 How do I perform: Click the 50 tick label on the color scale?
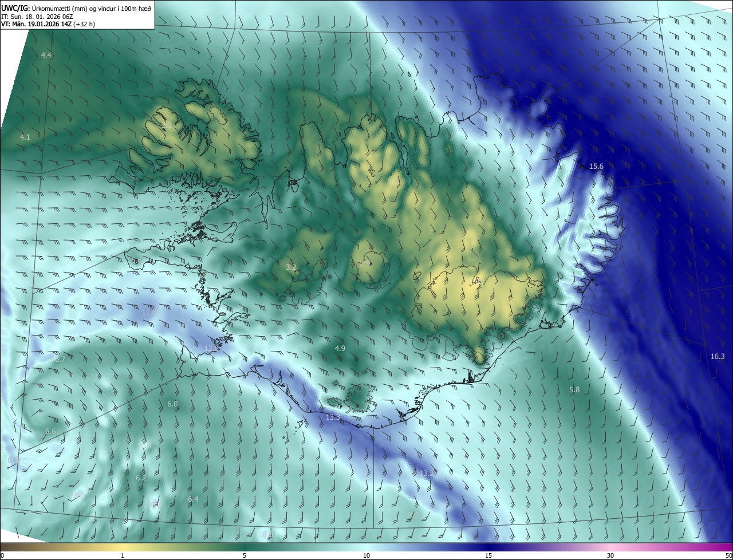click(728, 555)
